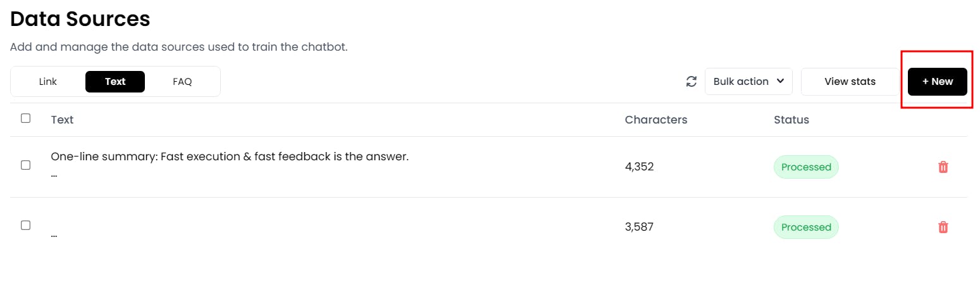Switch to the Link tab

click(48, 82)
